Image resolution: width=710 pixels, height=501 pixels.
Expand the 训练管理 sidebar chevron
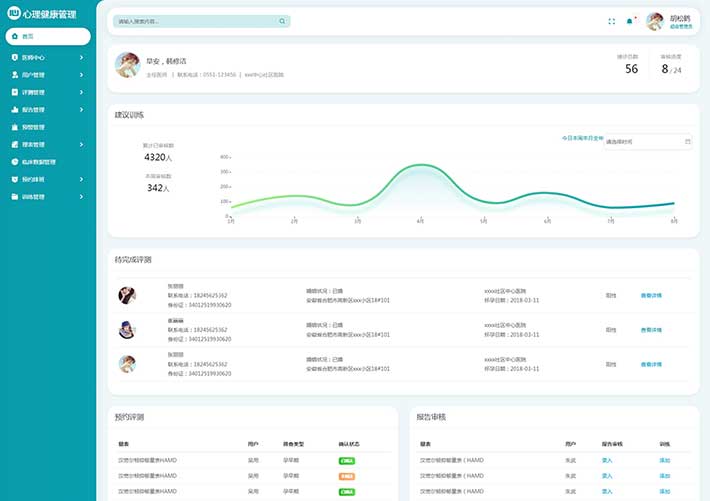click(x=82, y=197)
